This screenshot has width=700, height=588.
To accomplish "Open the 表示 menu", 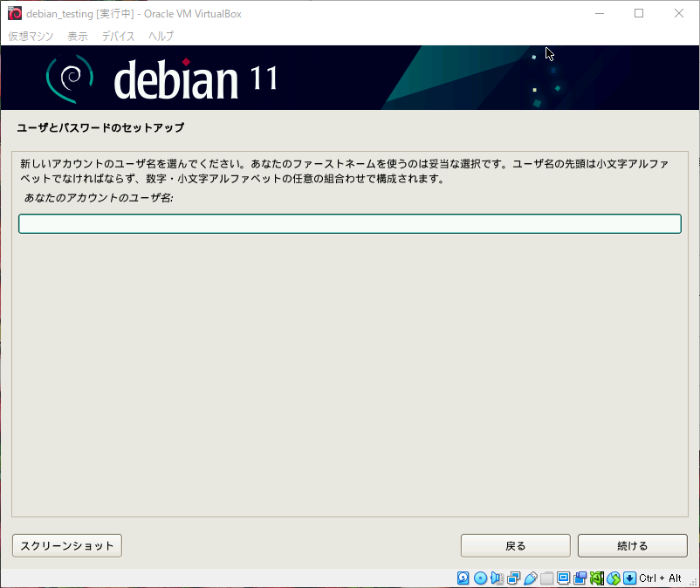I will (x=78, y=36).
